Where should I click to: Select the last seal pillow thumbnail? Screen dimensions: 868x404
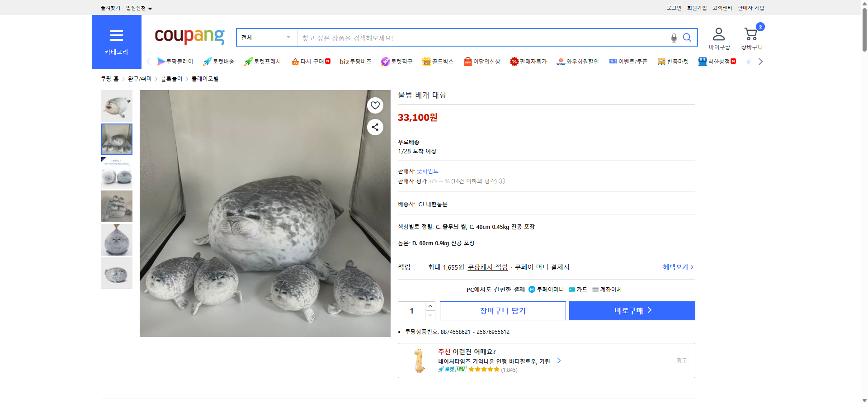[x=116, y=273]
